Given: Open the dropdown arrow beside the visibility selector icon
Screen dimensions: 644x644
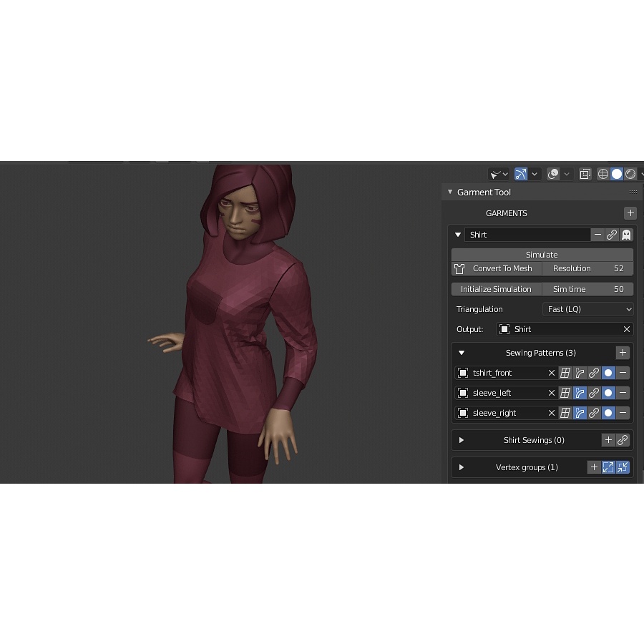Looking at the screenshot, I should click(506, 174).
